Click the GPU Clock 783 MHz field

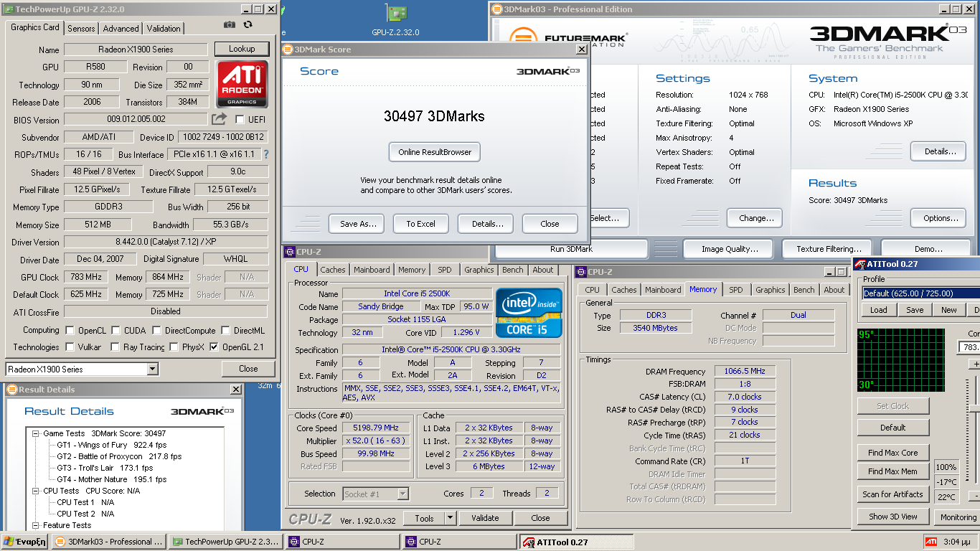tap(85, 277)
